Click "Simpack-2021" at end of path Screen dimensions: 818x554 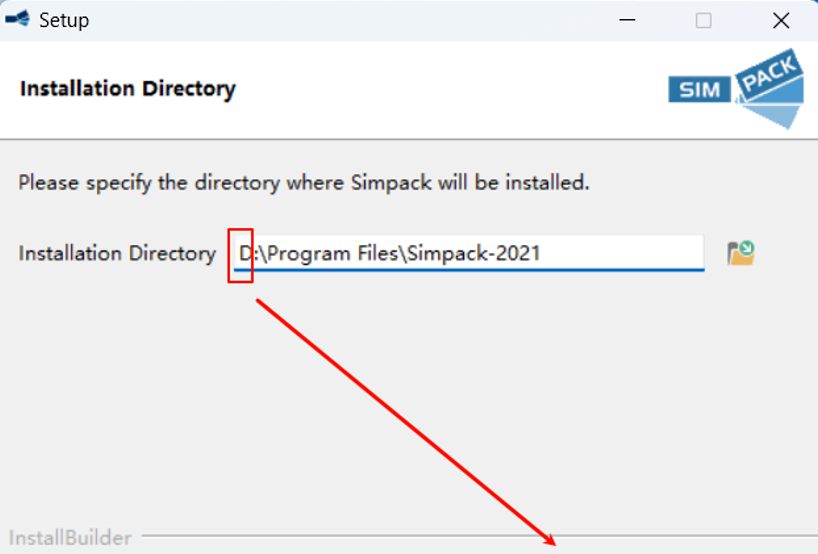(476, 254)
